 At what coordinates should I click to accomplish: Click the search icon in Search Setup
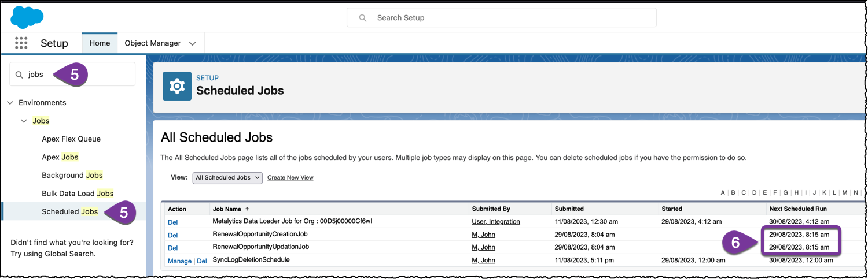pyautogui.click(x=363, y=18)
